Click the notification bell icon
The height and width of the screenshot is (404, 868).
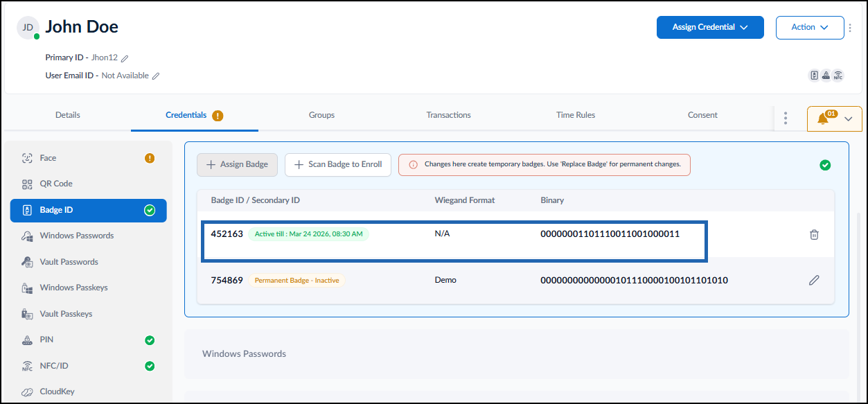(x=823, y=118)
